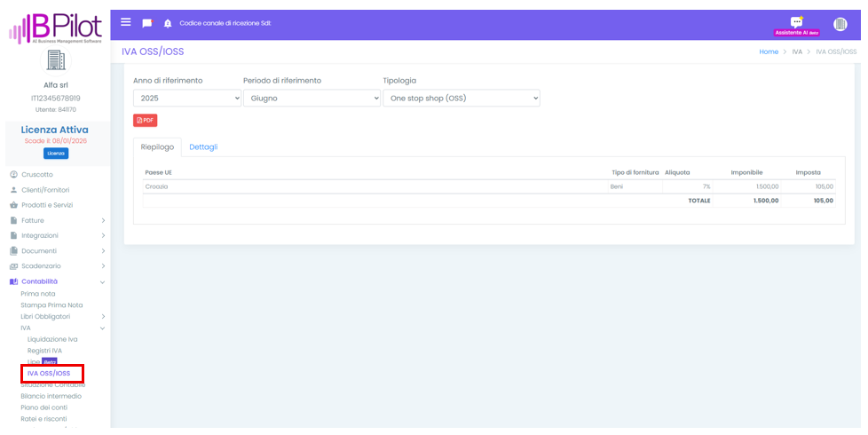Open Registri IVA menu item
The height and width of the screenshot is (435, 868).
click(x=45, y=351)
